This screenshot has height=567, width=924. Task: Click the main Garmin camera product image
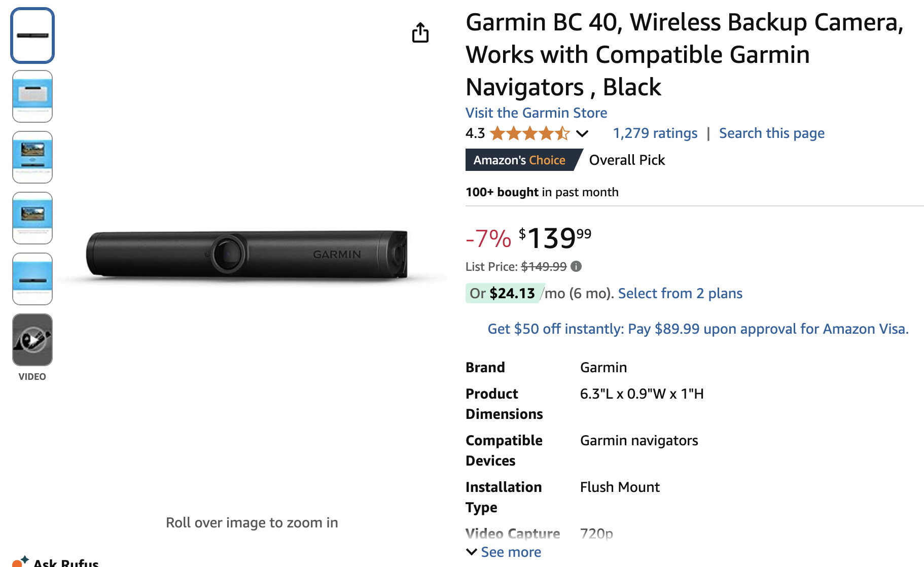(247, 255)
